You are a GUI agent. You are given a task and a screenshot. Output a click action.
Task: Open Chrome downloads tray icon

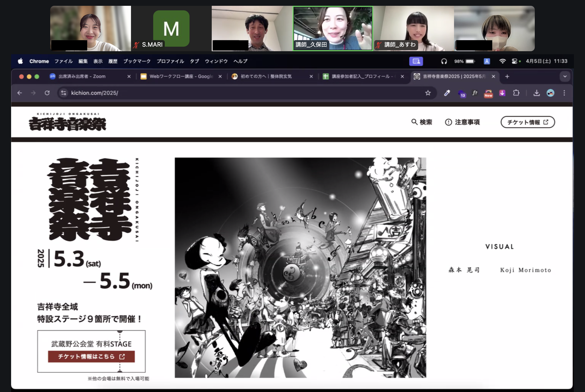(537, 93)
